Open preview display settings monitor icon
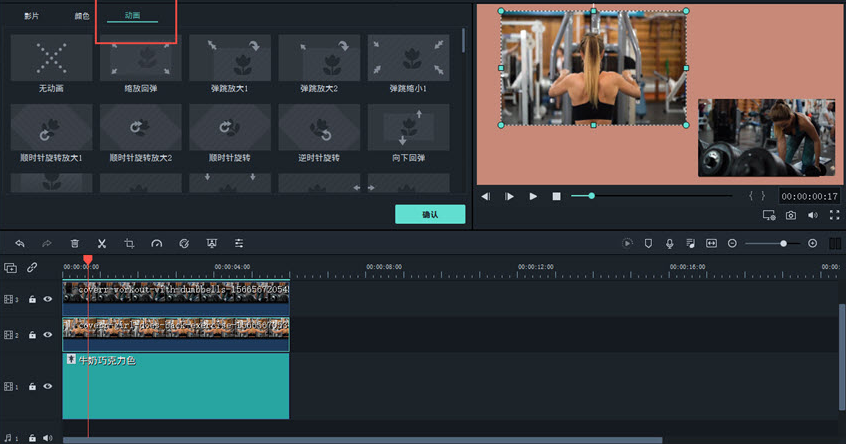846x444 pixels. pyautogui.click(x=768, y=215)
